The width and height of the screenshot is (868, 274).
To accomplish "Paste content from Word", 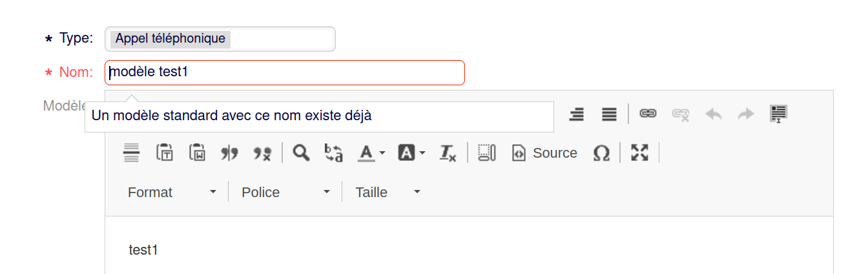I will (x=197, y=153).
